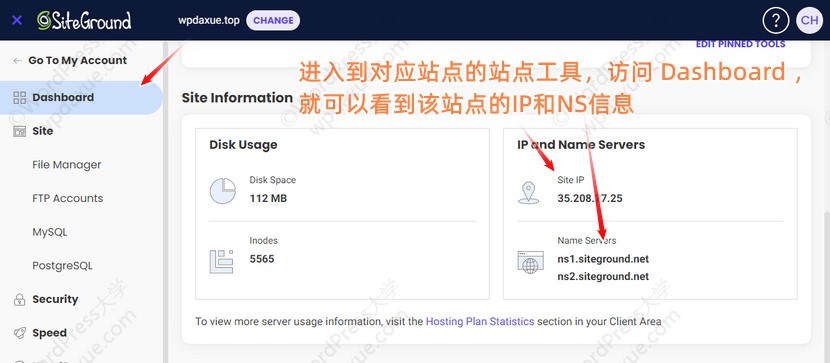The image size is (830, 363).
Task: Click the Inodes chart icon
Action: 222,261
